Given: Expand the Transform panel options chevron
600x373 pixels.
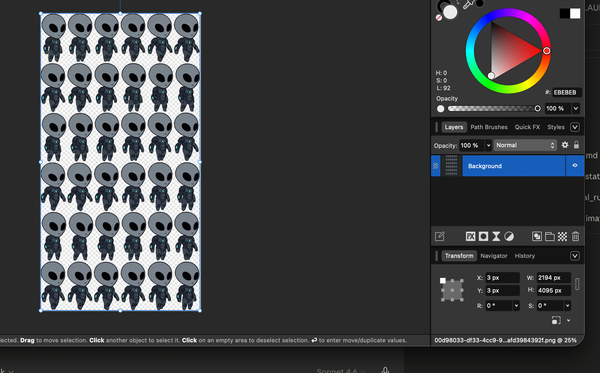Looking at the screenshot, I should tap(575, 256).
